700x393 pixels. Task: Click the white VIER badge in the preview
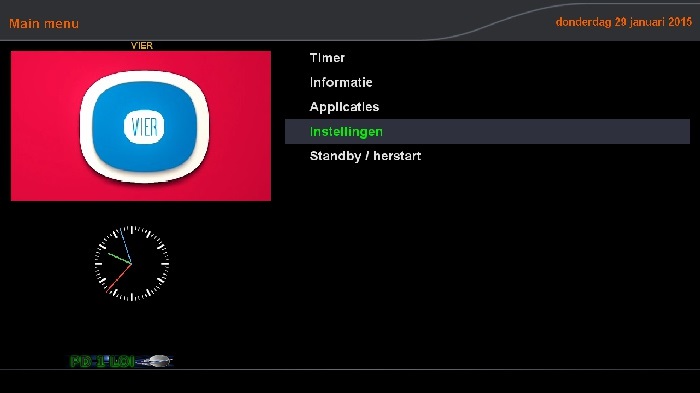(144, 127)
